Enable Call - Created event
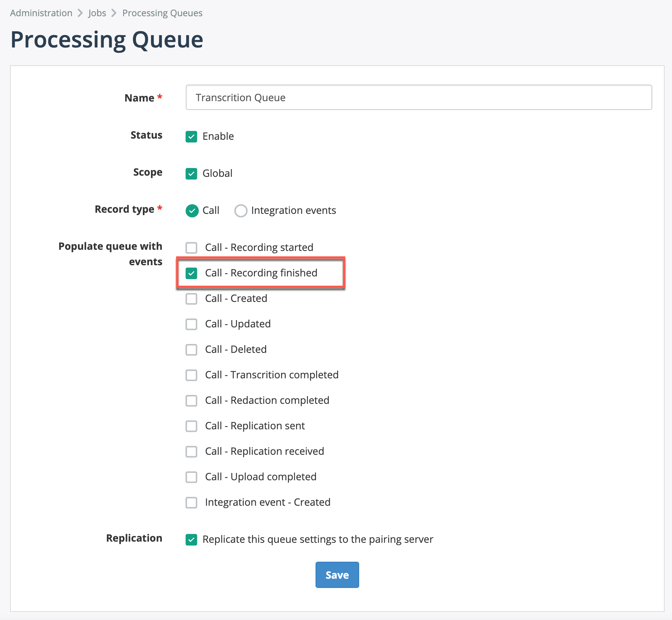 [x=192, y=298]
